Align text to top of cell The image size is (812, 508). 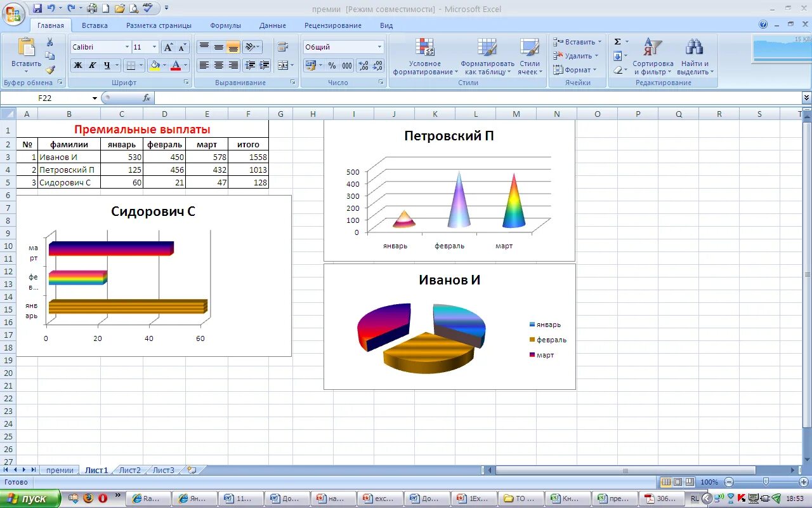(x=204, y=47)
